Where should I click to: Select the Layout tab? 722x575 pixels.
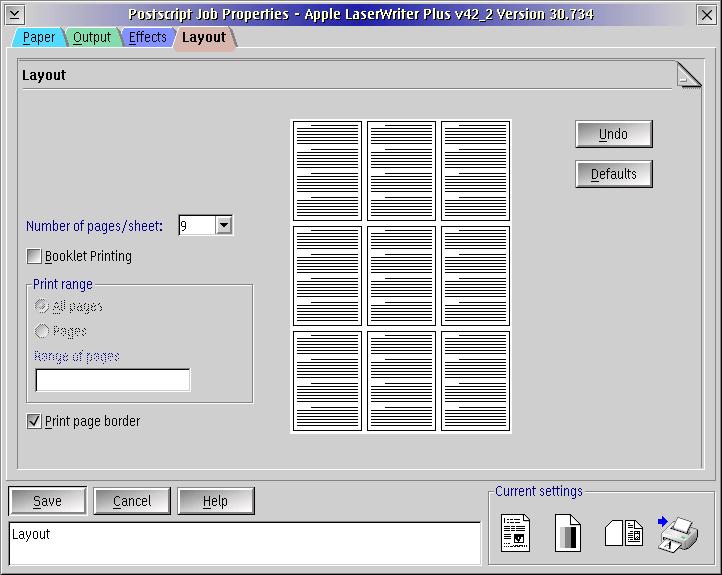(x=204, y=38)
